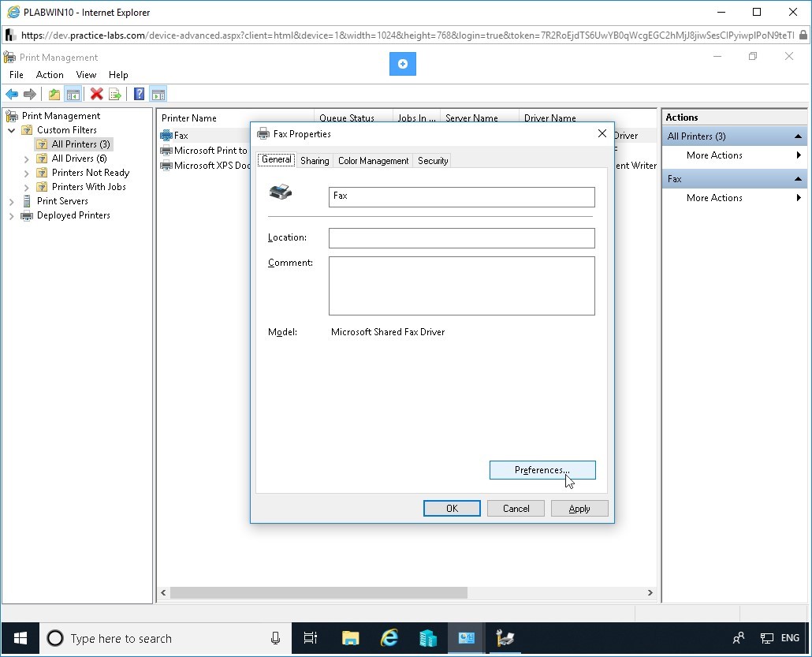Click the red Delete X toolbar icon
Image resolution: width=812 pixels, height=657 pixels.
[x=96, y=95]
